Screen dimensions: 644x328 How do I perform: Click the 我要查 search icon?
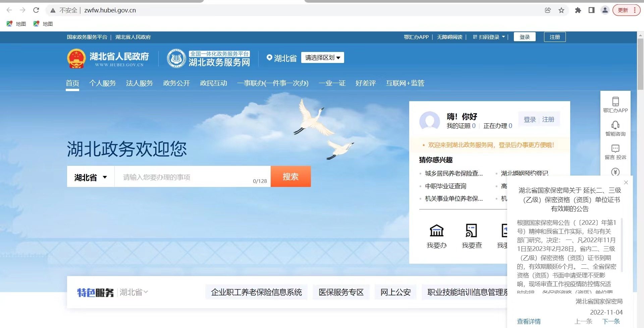coord(471,231)
